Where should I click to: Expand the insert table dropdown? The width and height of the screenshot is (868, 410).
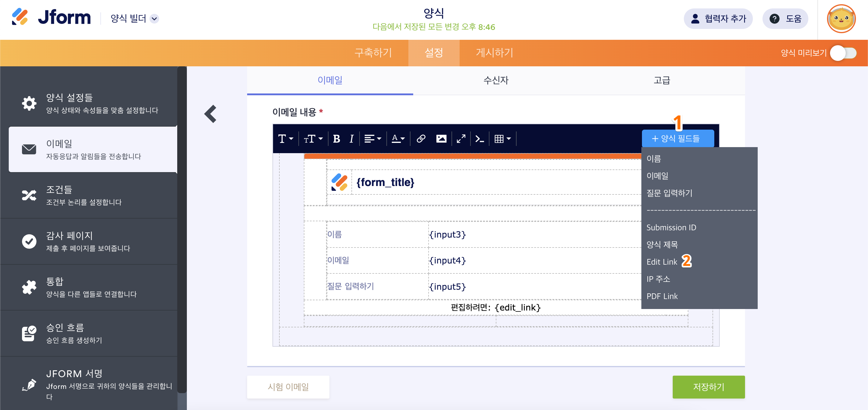(x=502, y=139)
